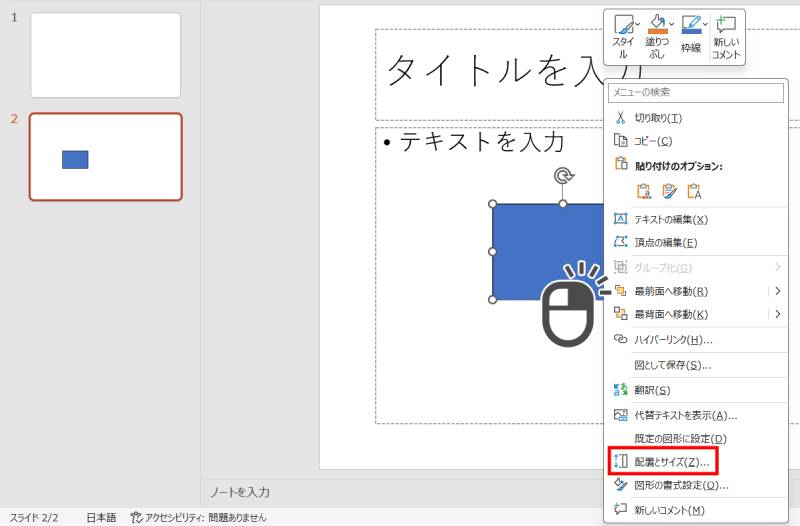Click the テキストを入力 bullet placeholder
The width and height of the screenshot is (800, 526).
click(x=482, y=141)
